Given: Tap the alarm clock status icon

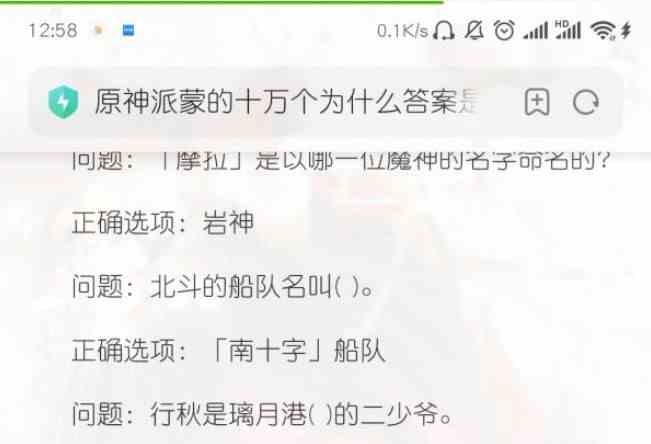Looking at the screenshot, I should point(504,30).
